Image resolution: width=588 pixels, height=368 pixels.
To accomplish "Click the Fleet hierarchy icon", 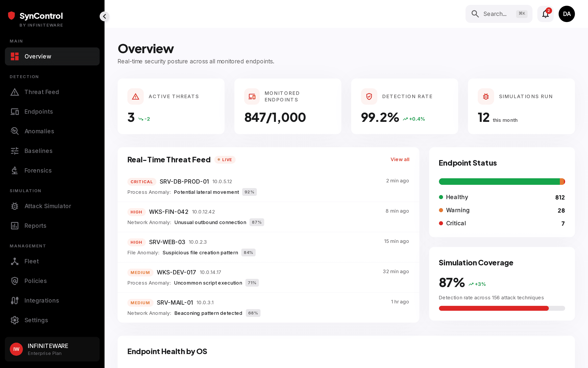I will click(14, 261).
